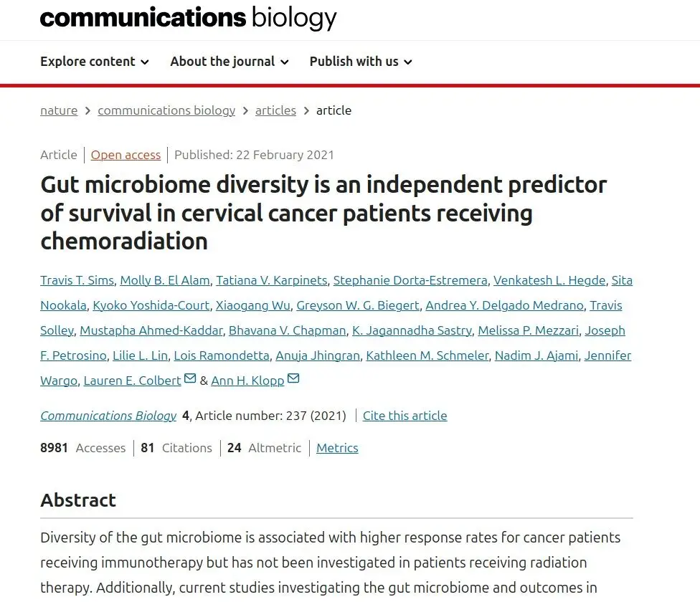Viewport: 700px width, 602px height.
Task: Click author Nadim J. Ajami
Action: click(x=536, y=355)
